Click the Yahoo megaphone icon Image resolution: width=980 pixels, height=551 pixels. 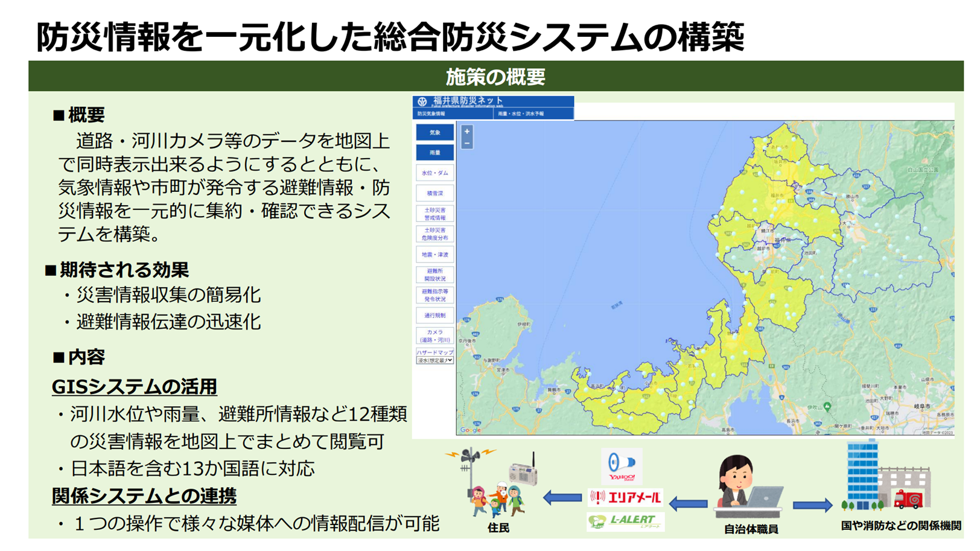pos(622,465)
